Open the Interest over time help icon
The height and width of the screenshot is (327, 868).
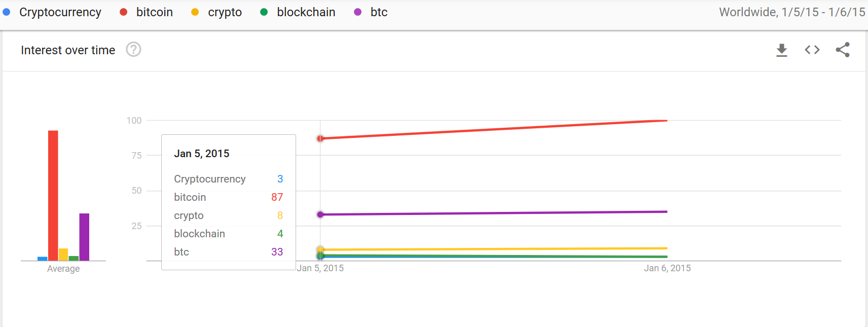point(133,49)
